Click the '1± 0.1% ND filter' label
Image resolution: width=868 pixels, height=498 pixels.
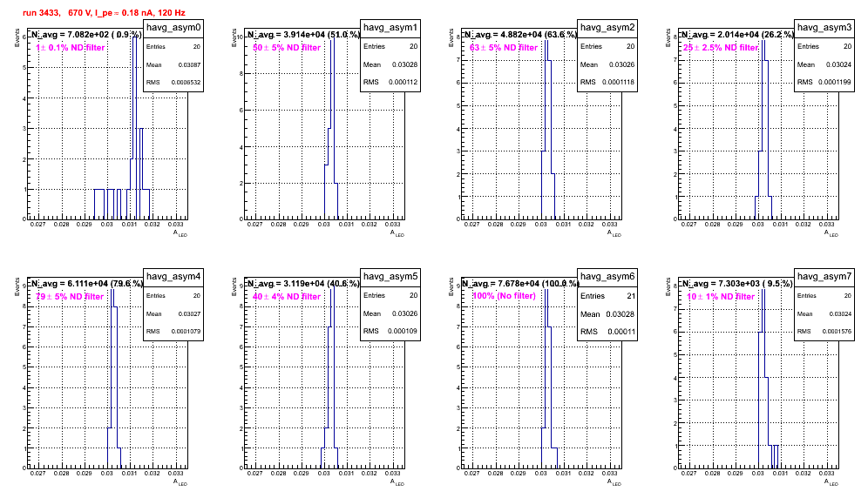[x=71, y=48]
